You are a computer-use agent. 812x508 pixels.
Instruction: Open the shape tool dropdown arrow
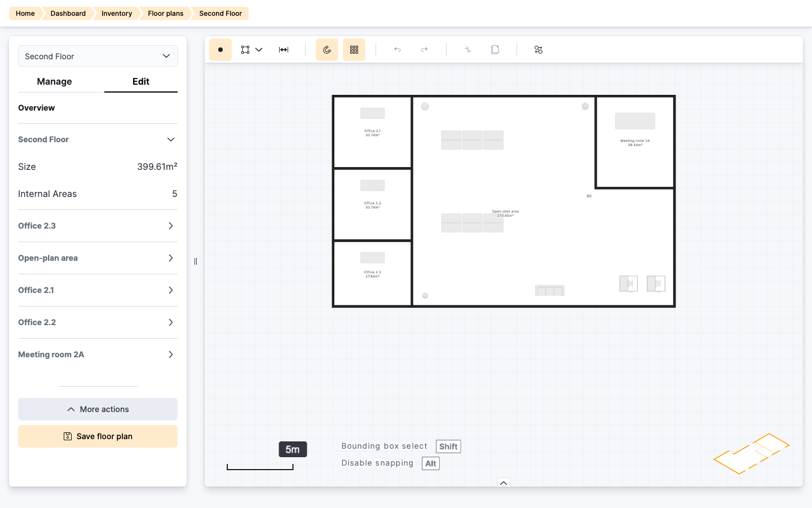[259, 50]
